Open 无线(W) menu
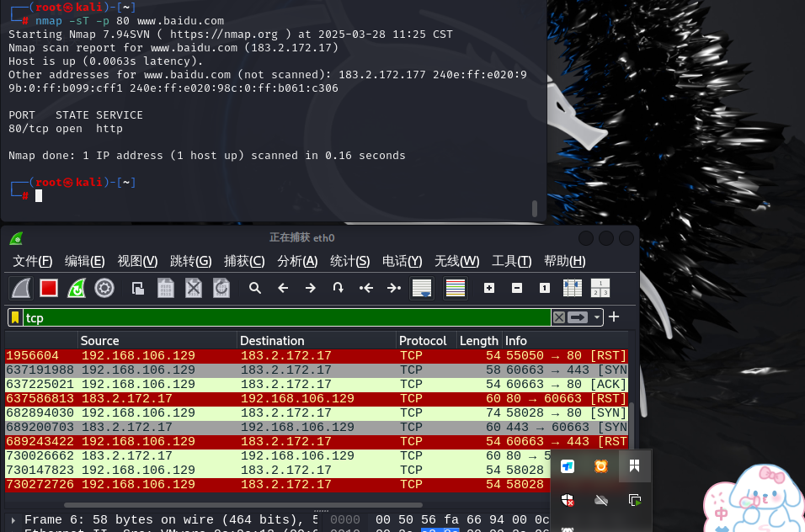This screenshot has height=532, width=805. pos(457,262)
